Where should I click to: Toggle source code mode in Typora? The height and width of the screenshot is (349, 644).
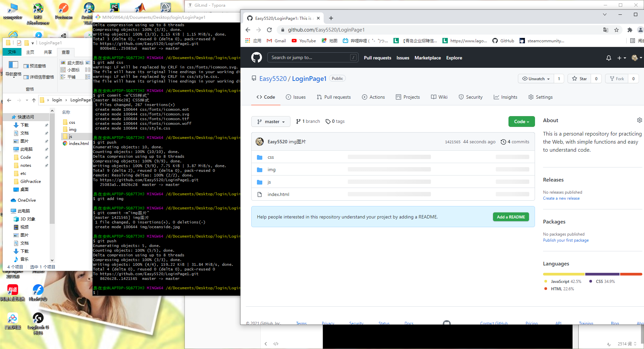coord(276,344)
